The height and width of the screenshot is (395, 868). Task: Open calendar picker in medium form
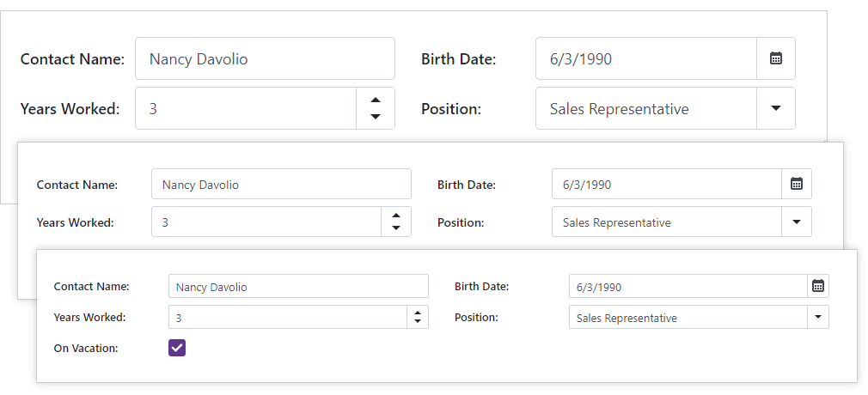(797, 184)
